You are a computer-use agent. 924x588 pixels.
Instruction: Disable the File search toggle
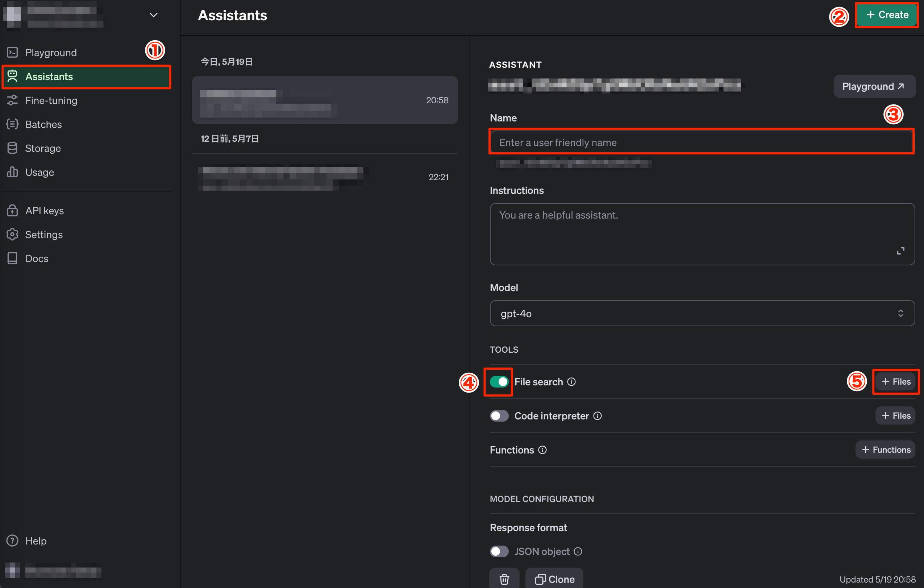click(499, 381)
